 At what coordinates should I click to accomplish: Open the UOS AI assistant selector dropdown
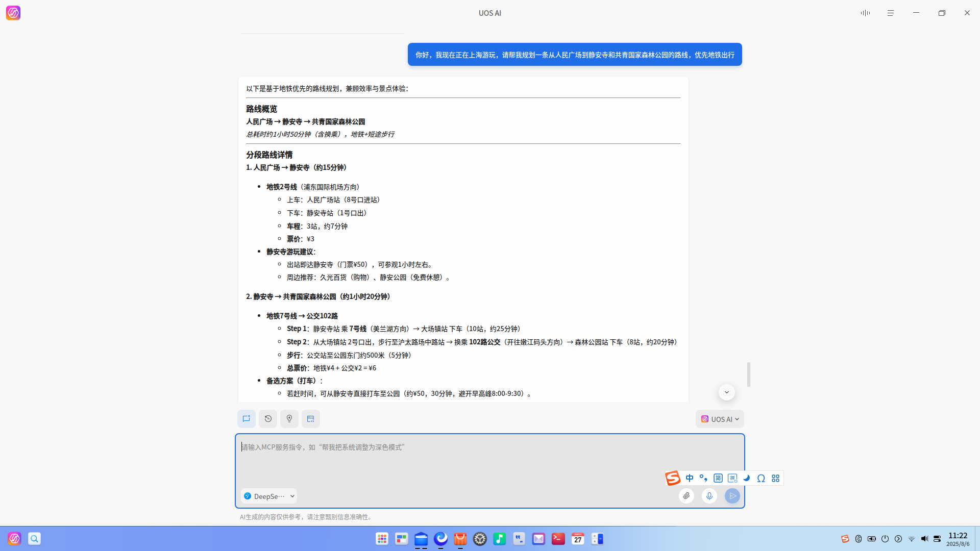coord(720,419)
